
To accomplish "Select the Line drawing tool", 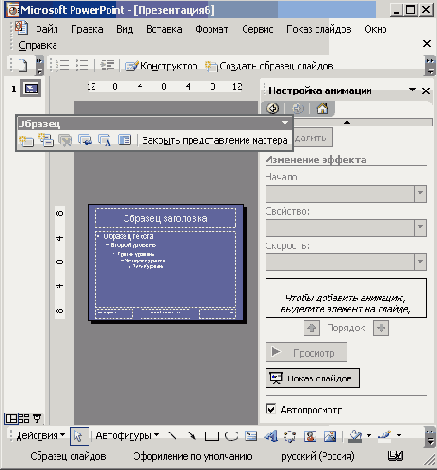I will click(x=172, y=436).
